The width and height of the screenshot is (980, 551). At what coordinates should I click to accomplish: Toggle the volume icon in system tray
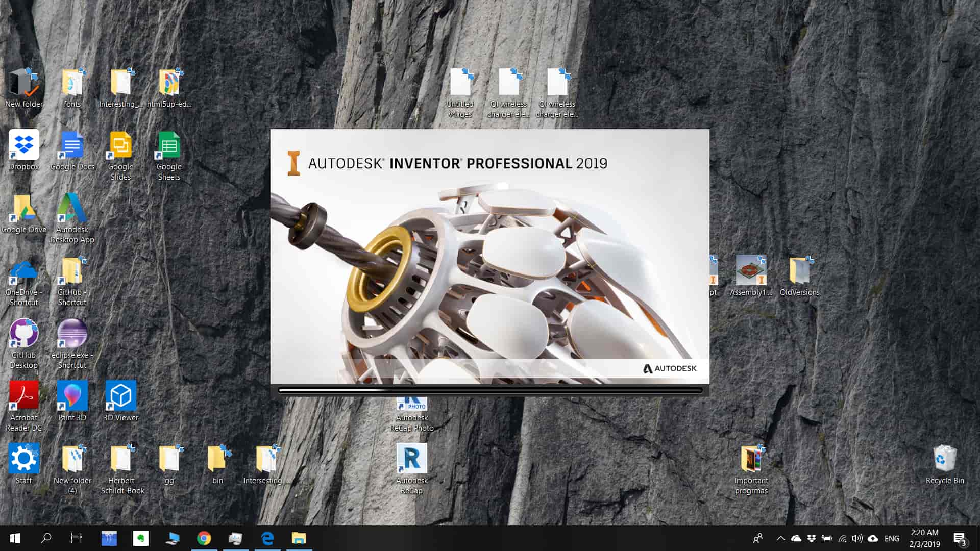coord(857,538)
